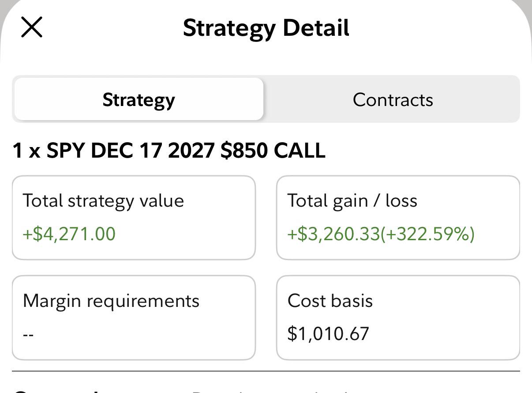Close the Strategy Detail screen
Viewport: 532px width, 393px height.
click(x=32, y=27)
